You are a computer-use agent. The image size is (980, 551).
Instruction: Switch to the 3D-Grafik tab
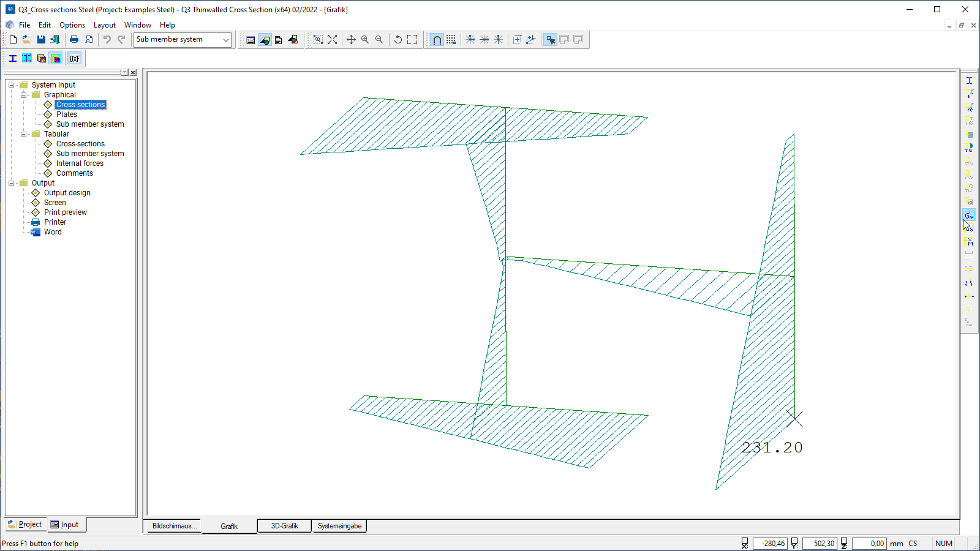[285, 526]
